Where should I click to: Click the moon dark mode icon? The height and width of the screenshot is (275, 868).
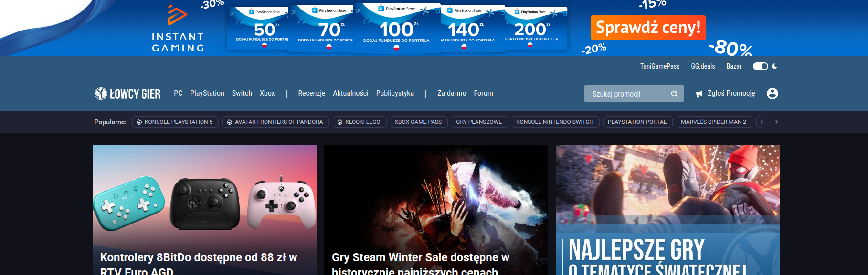[x=774, y=66]
